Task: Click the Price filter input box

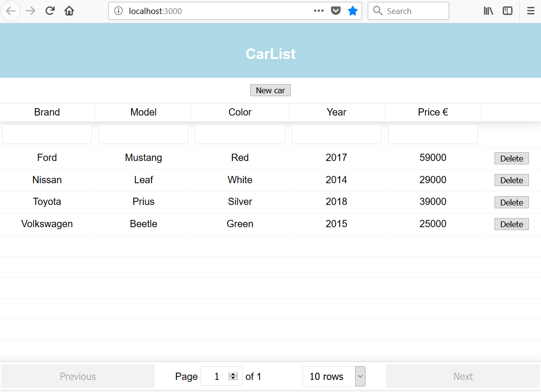Action: point(433,134)
